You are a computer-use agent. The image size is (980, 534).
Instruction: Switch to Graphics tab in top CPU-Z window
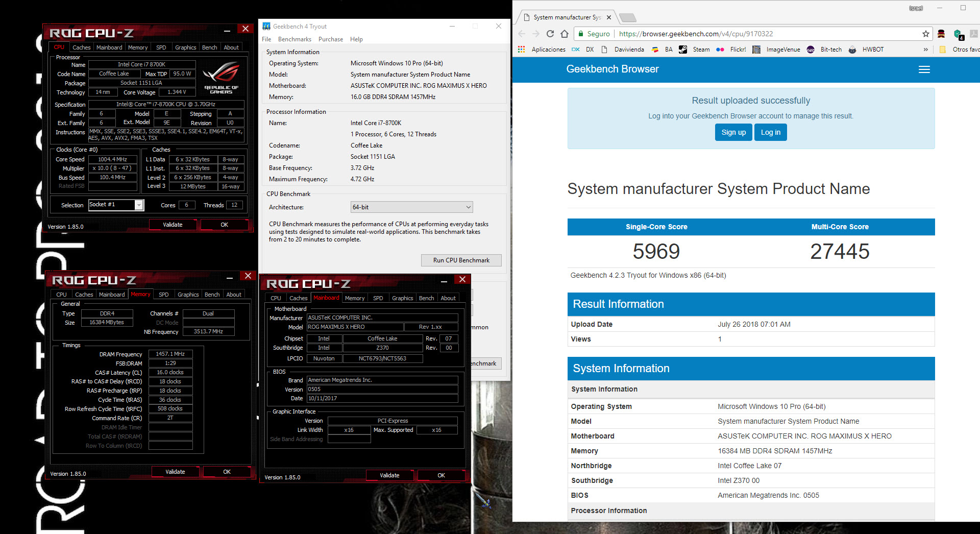(x=186, y=47)
